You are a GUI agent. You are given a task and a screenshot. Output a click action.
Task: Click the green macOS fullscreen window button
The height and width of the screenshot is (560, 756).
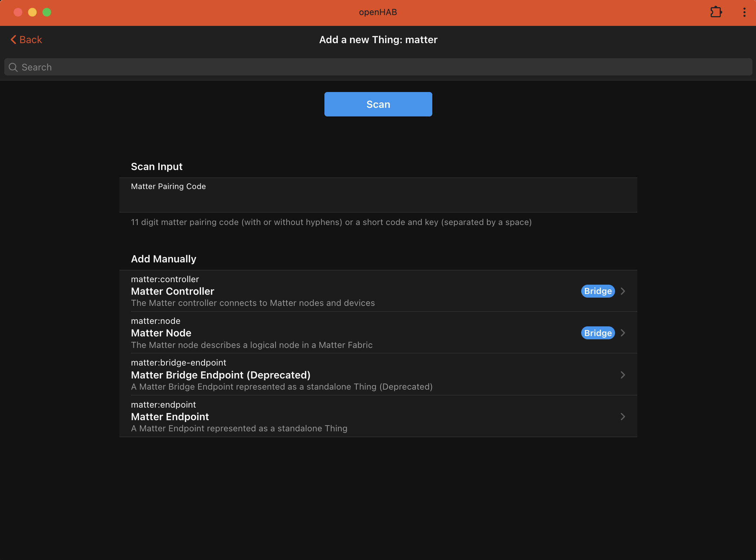47,12
